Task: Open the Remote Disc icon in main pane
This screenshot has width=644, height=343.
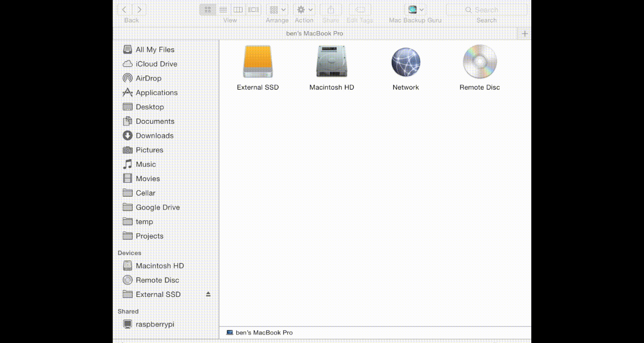Action: pos(479,62)
